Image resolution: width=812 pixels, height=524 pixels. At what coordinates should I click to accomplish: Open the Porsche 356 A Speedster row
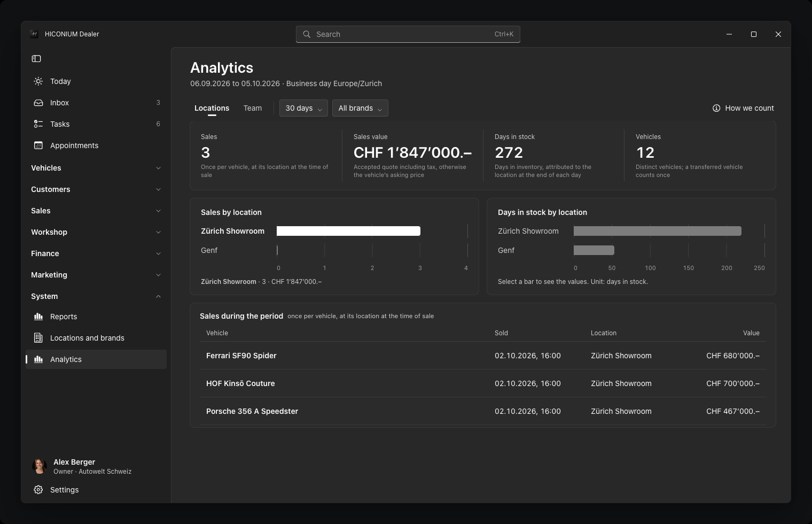point(483,411)
